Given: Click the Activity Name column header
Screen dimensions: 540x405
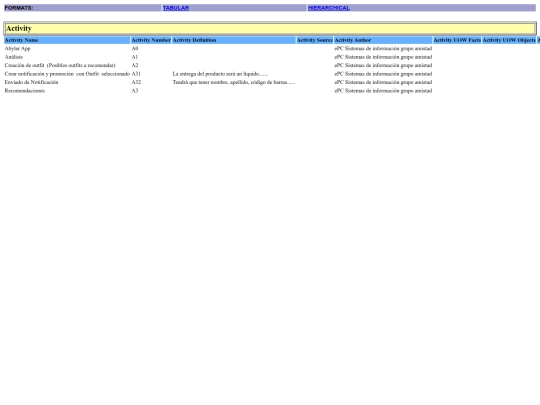Looking at the screenshot, I should pos(67,40).
